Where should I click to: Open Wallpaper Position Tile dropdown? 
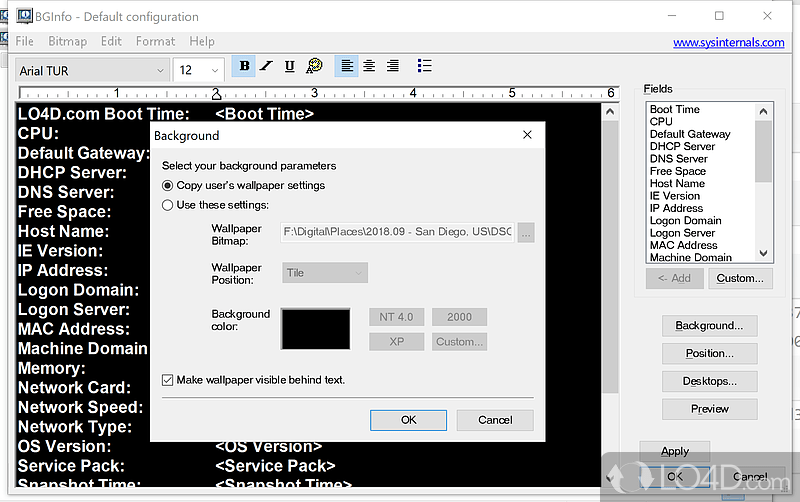(x=324, y=273)
